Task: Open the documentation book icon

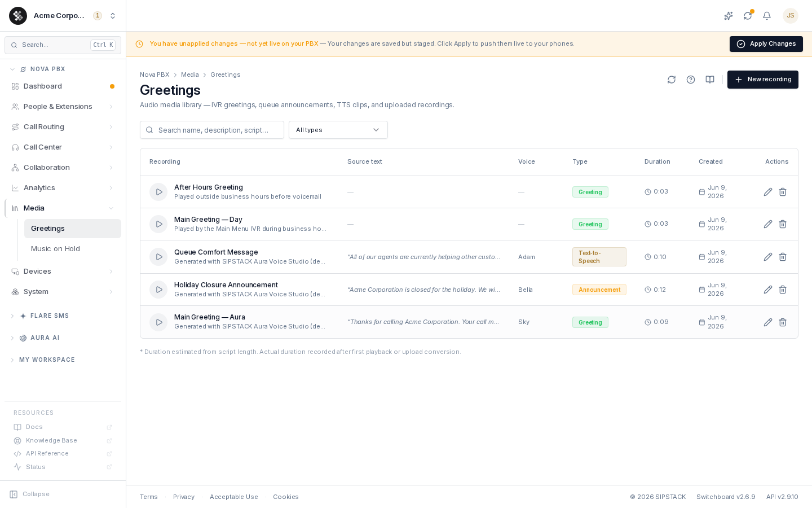Action: [x=710, y=80]
